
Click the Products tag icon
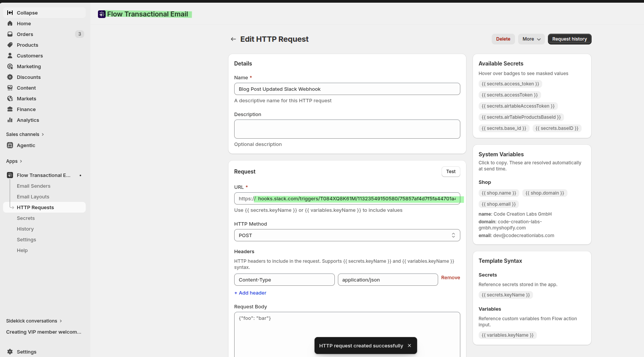coord(10,45)
